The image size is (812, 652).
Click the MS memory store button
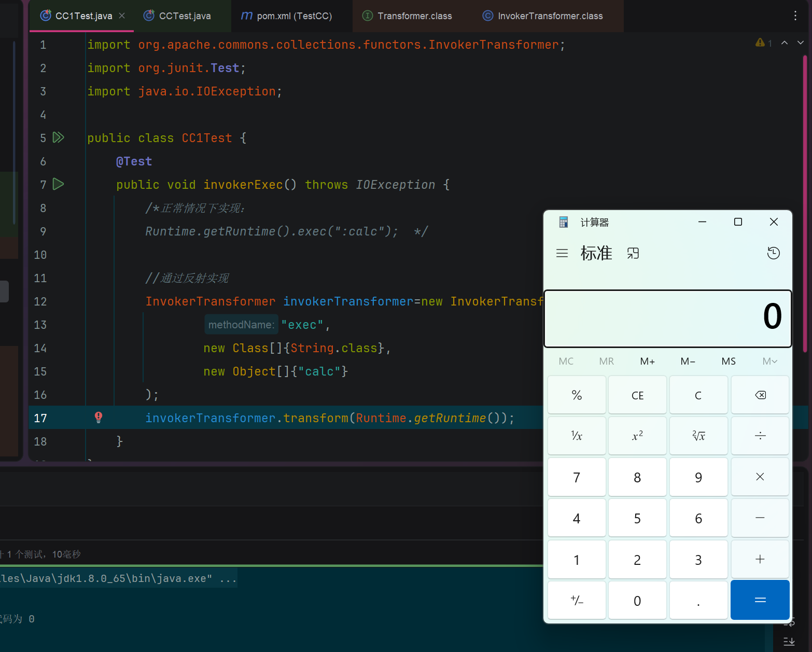(x=729, y=361)
